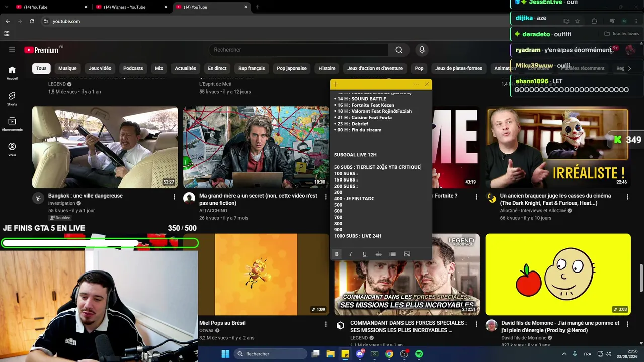Open options for Miel Pops au Brésil
This screenshot has height=362, width=644.
325,324
